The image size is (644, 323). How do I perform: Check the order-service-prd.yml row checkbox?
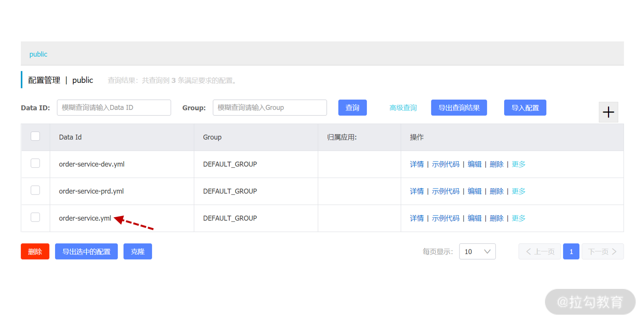click(x=35, y=190)
